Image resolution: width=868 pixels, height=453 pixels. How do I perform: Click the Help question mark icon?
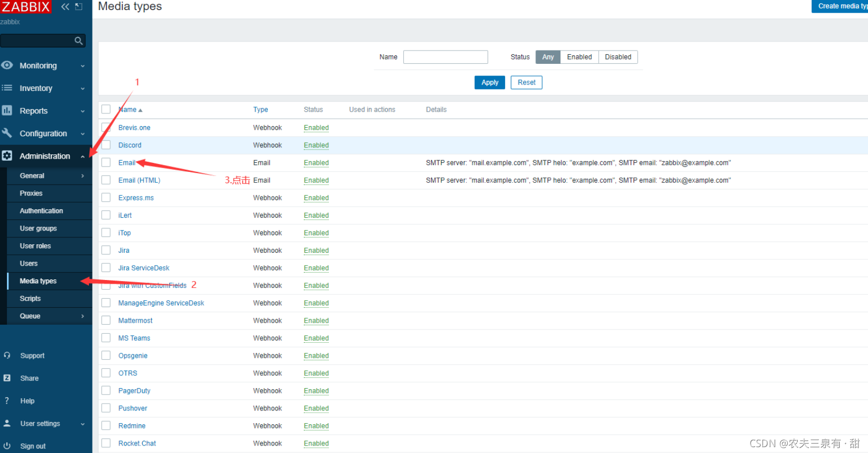(7, 401)
